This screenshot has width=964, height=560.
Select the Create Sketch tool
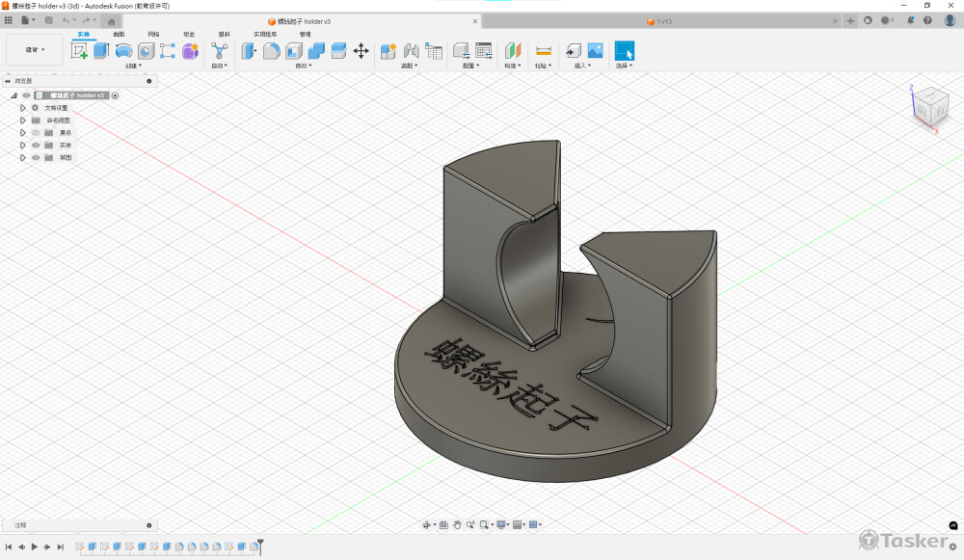click(x=80, y=51)
